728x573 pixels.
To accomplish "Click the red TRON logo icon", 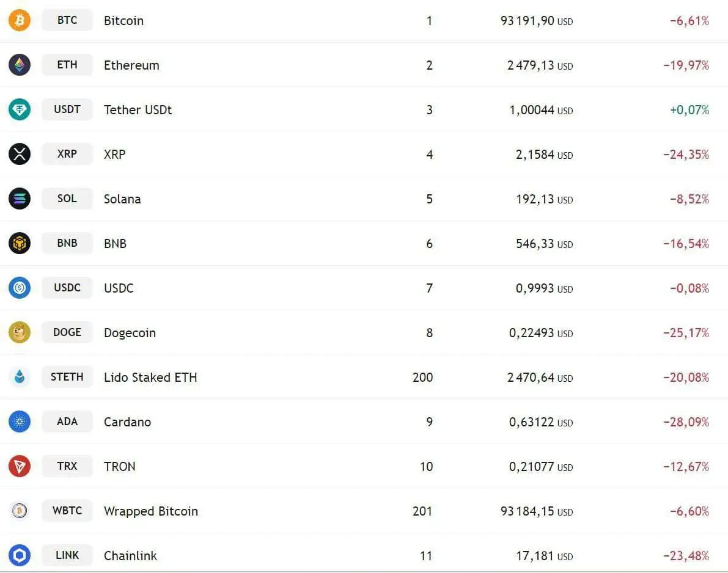I will tap(20, 466).
